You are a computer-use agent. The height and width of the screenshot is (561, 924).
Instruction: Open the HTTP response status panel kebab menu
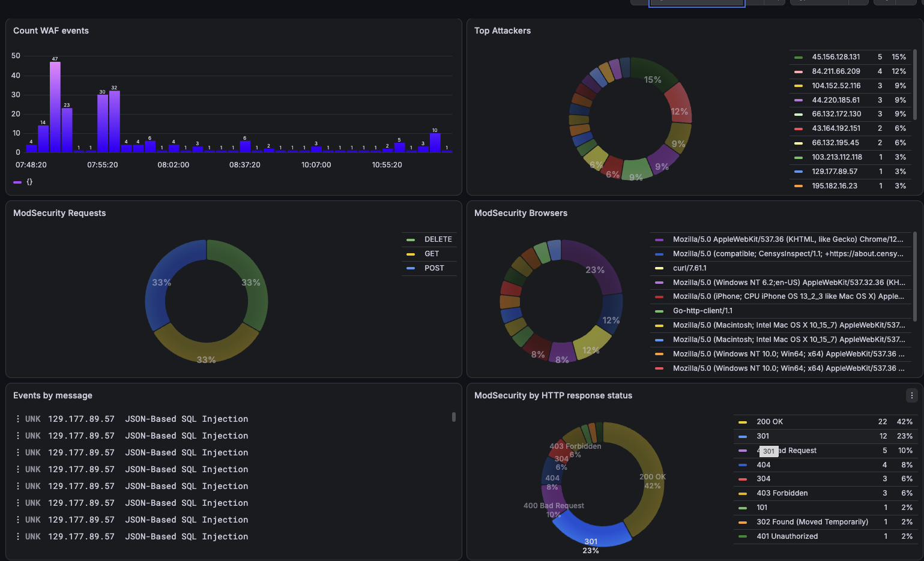(x=911, y=395)
